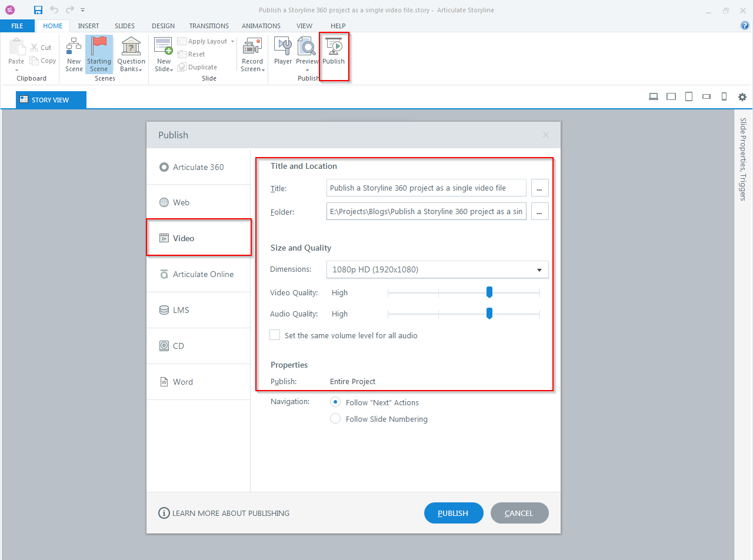Image resolution: width=753 pixels, height=560 pixels.
Task: Switch to the TRANSITIONS ribbon tab
Action: click(x=209, y=26)
